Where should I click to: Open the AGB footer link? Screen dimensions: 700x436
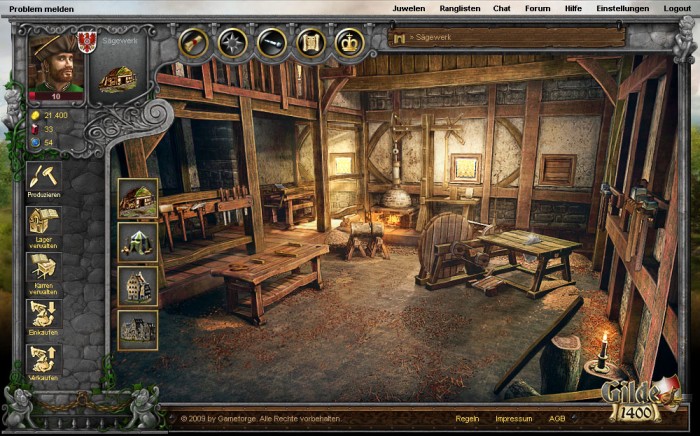(557, 419)
